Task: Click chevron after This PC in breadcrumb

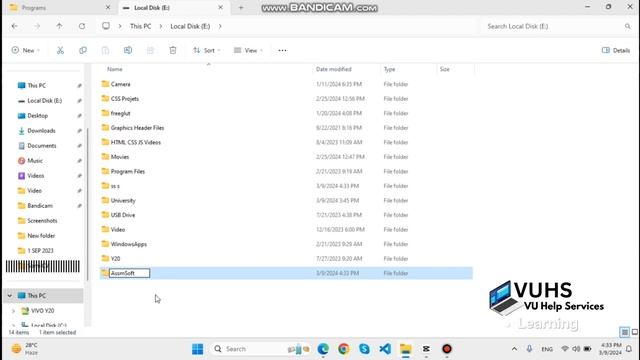Action: pyautogui.click(x=161, y=26)
